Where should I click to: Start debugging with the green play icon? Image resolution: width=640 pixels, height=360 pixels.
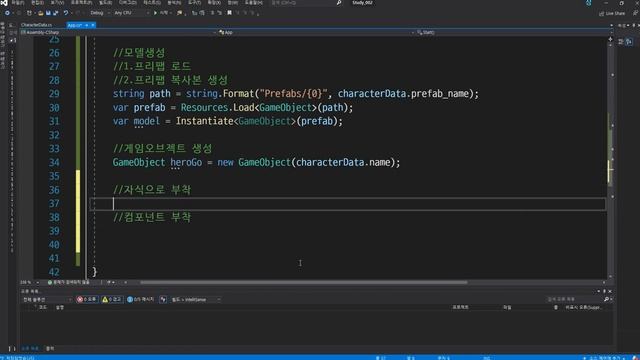[155, 13]
